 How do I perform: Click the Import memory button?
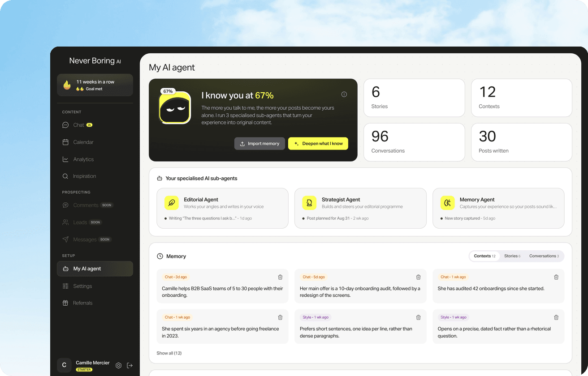[259, 143]
